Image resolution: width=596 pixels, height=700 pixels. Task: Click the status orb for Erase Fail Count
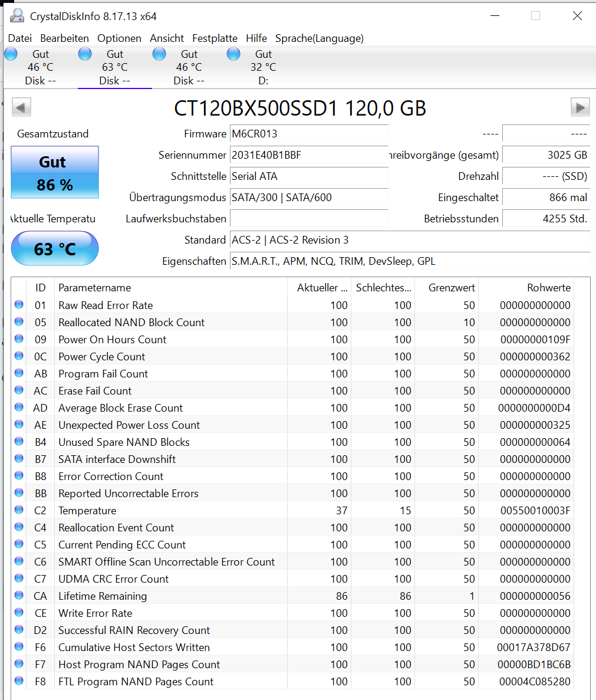[x=19, y=390]
